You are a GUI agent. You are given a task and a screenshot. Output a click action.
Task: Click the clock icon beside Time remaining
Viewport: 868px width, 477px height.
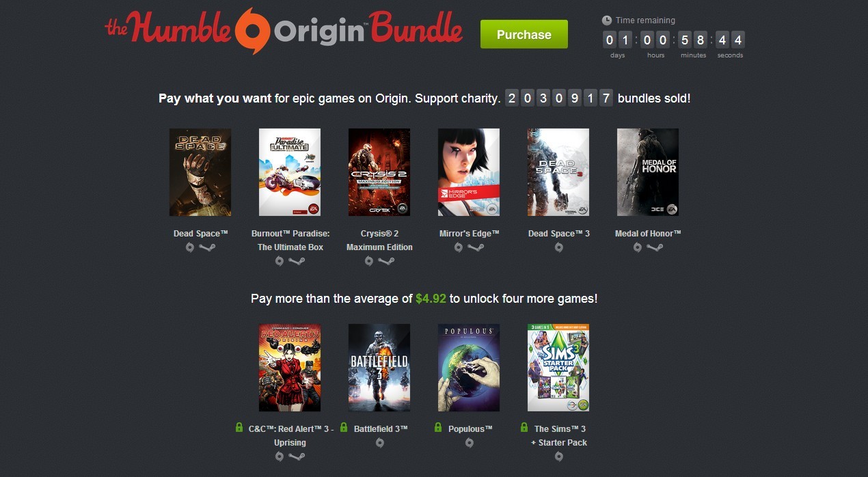click(606, 21)
